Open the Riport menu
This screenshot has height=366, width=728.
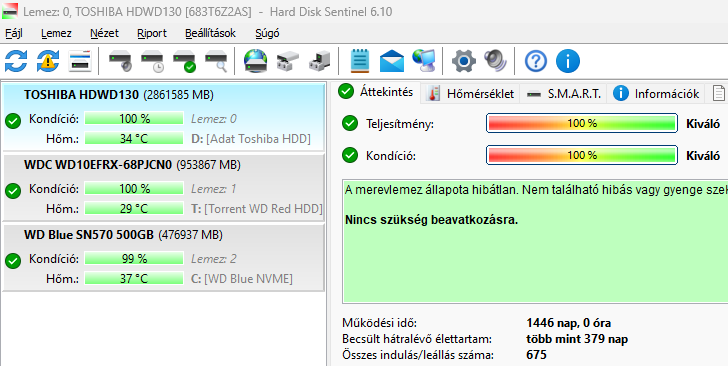[152, 33]
